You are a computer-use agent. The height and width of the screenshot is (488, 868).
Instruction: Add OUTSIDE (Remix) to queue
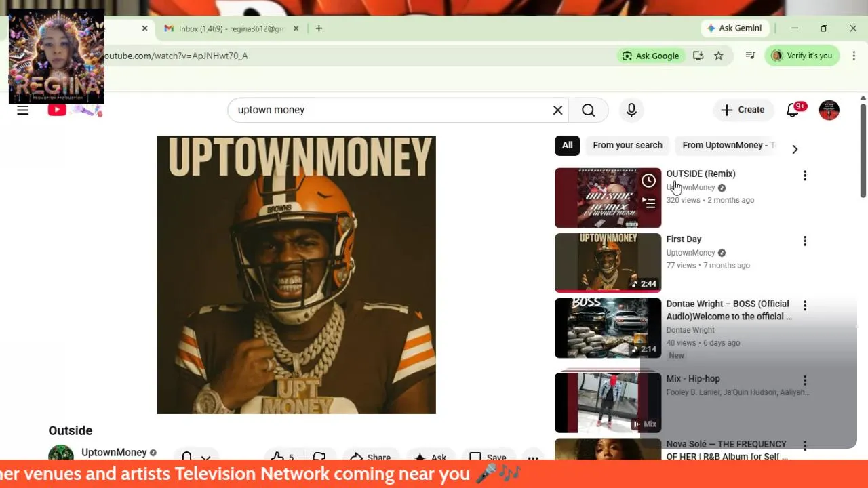tap(649, 201)
